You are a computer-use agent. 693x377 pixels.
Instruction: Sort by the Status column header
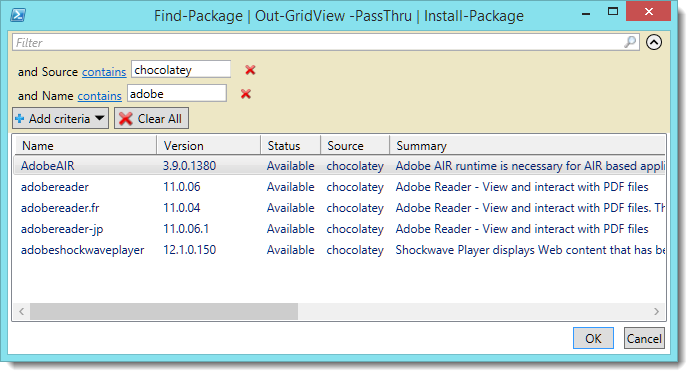(290, 145)
